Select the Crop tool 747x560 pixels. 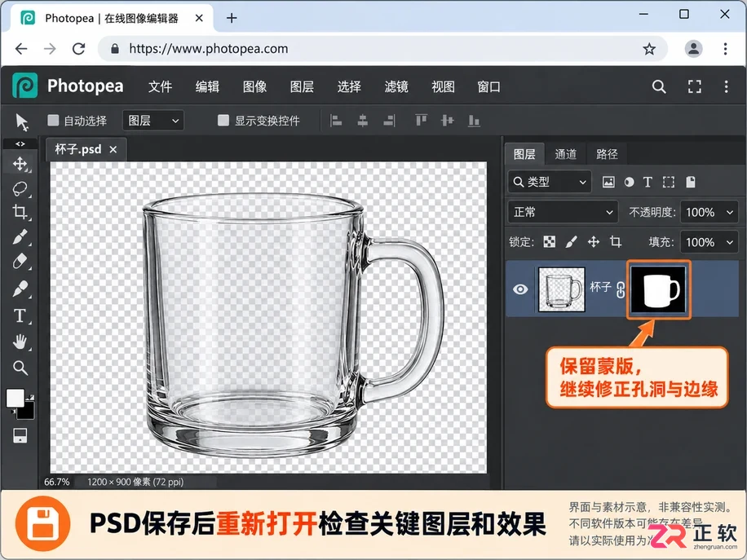20,212
